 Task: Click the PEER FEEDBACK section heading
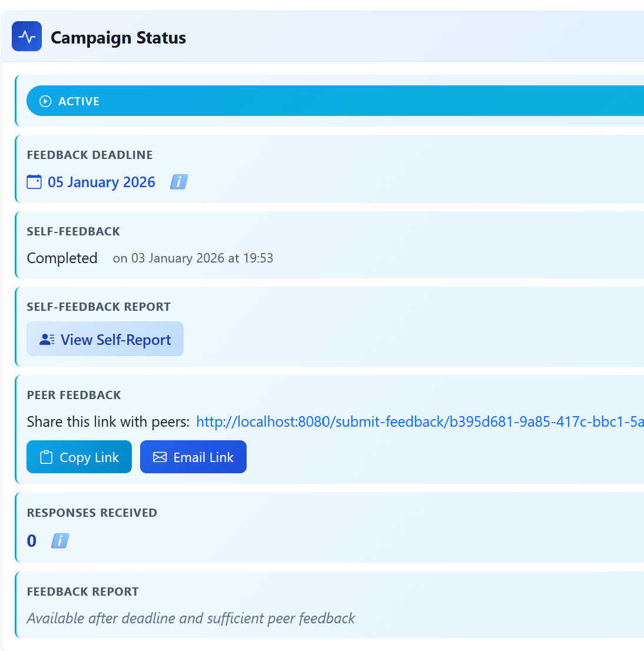tap(74, 395)
